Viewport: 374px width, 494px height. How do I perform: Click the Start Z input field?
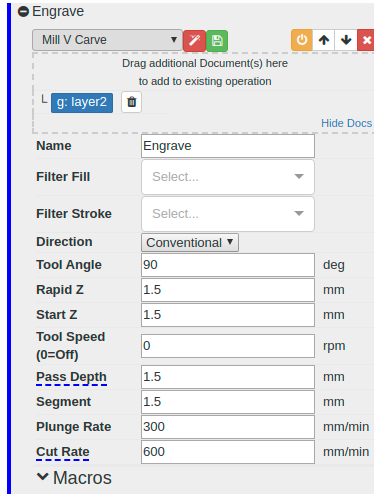[228, 315]
